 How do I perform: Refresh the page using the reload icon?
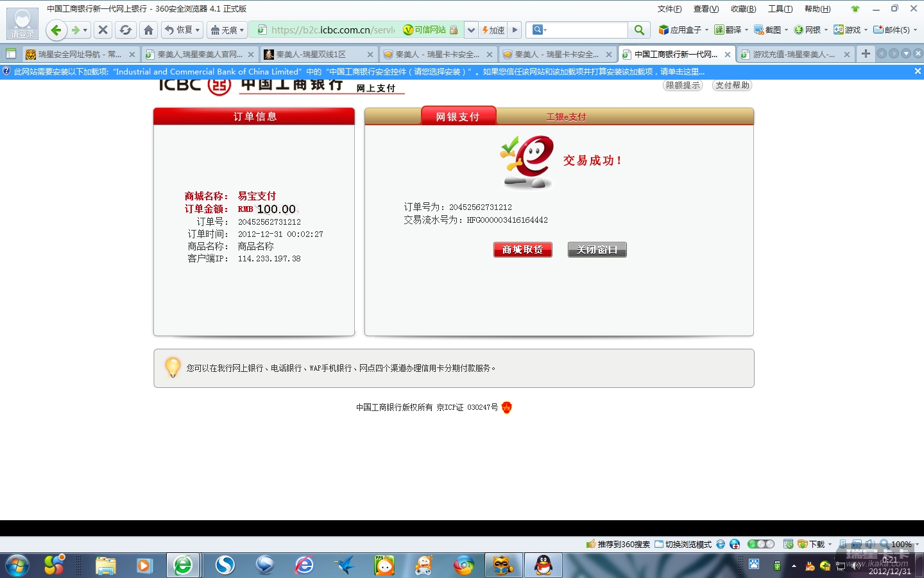(x=126, y=30)
